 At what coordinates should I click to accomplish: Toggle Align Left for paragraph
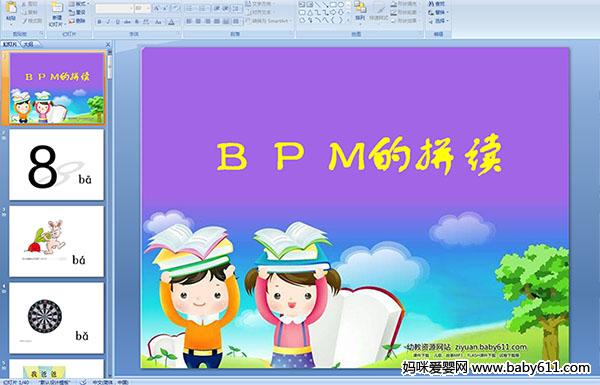coord(189,21)
